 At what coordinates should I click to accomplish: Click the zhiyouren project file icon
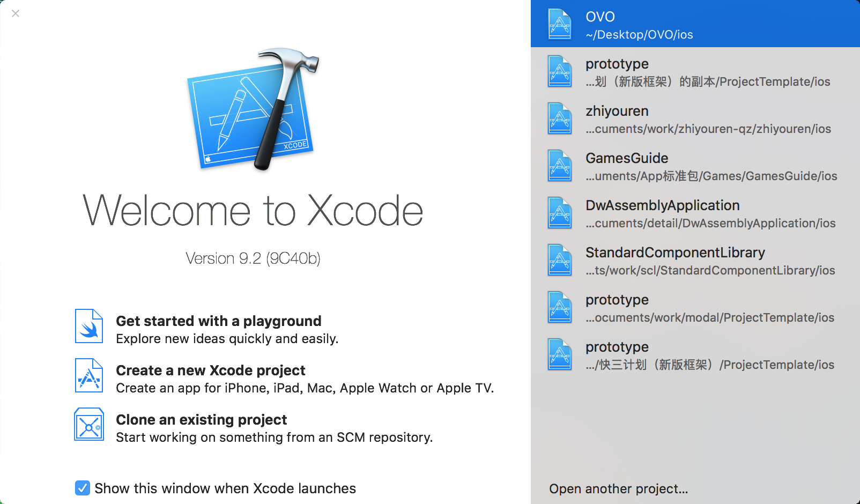pos(559,118)
